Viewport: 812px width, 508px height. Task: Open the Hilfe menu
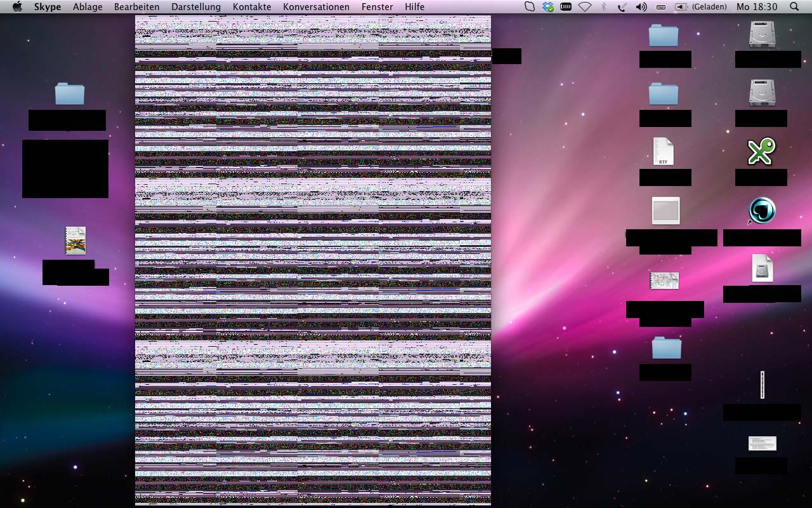[x=415, y=6]
